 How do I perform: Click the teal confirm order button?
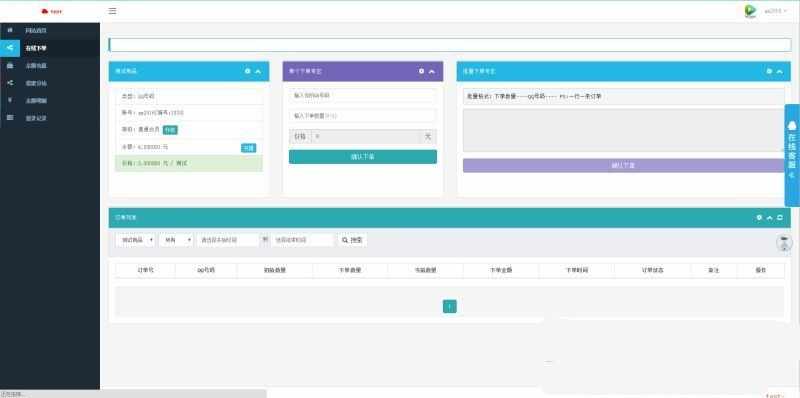(363, 157)
